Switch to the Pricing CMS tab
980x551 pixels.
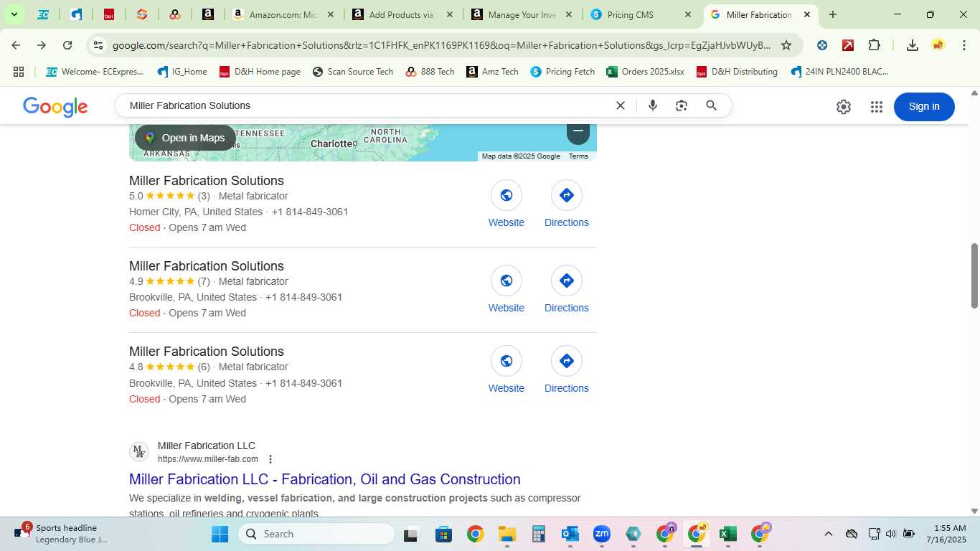pos(640,14)
